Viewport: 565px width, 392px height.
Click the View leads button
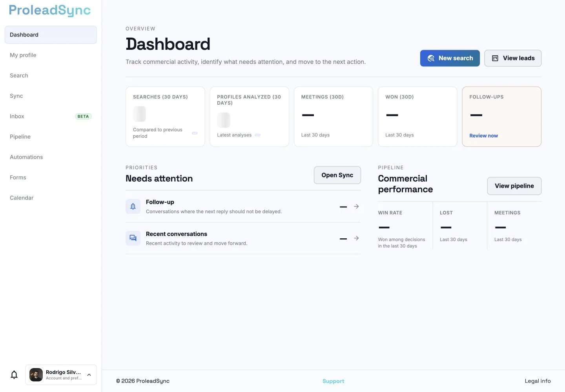(513, 58)
